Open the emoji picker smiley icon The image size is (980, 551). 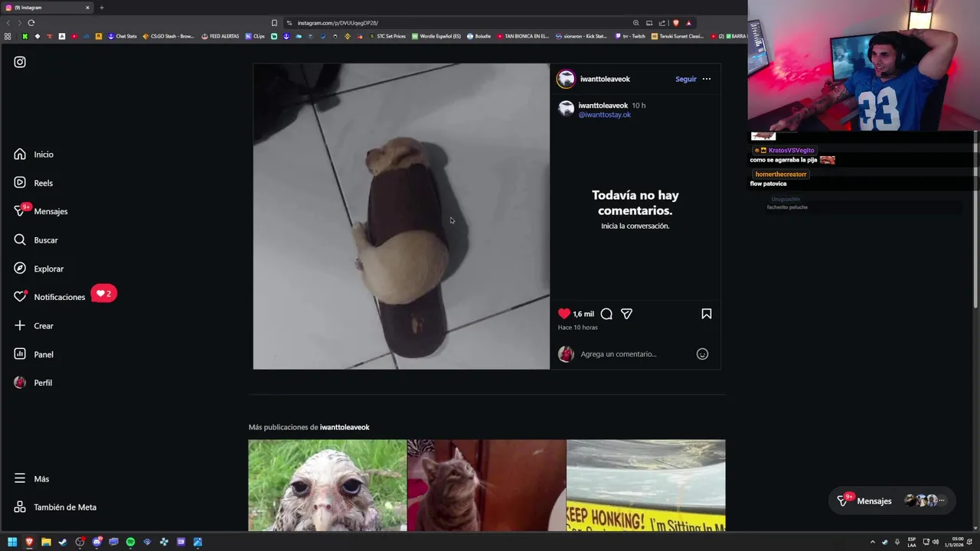[x=702, y=354]
